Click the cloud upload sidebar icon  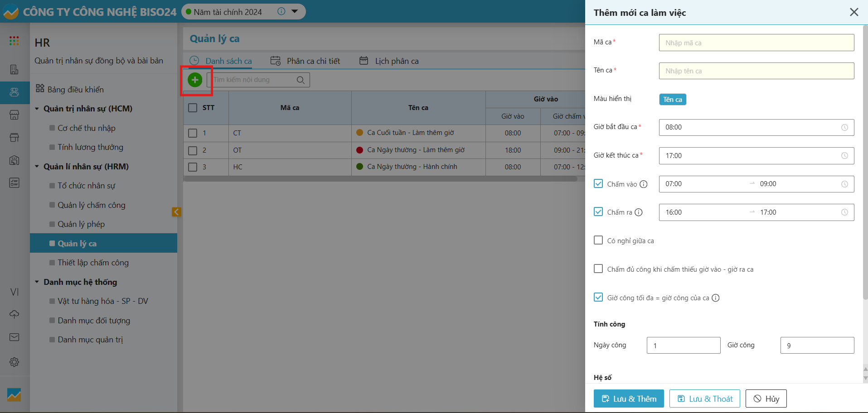click(14, 314)
